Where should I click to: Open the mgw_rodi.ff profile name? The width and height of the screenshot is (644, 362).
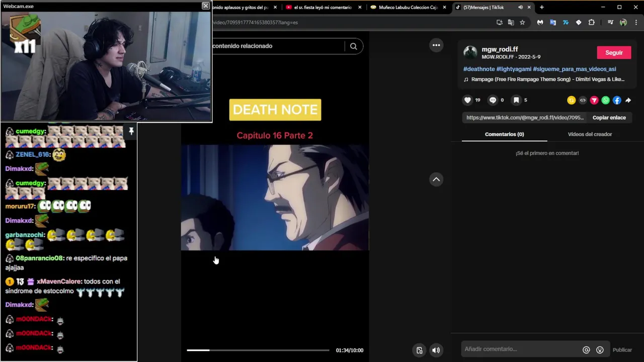(500, 49)
